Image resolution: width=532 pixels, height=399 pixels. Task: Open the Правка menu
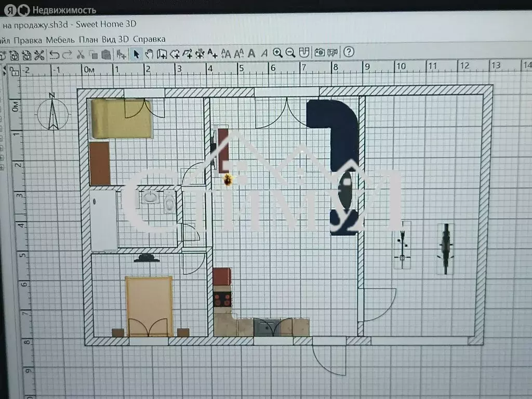pyautogui.click(x=28, y=39)
